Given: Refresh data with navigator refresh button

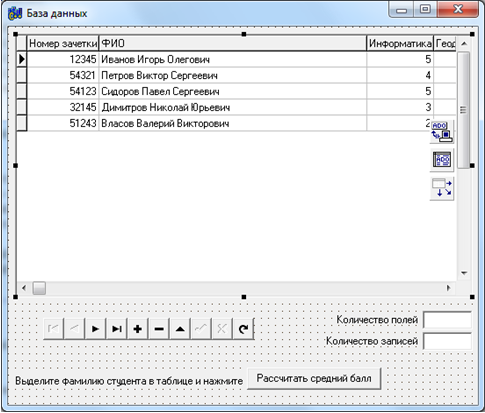Looking at the screenshot, I should [243, 329].
